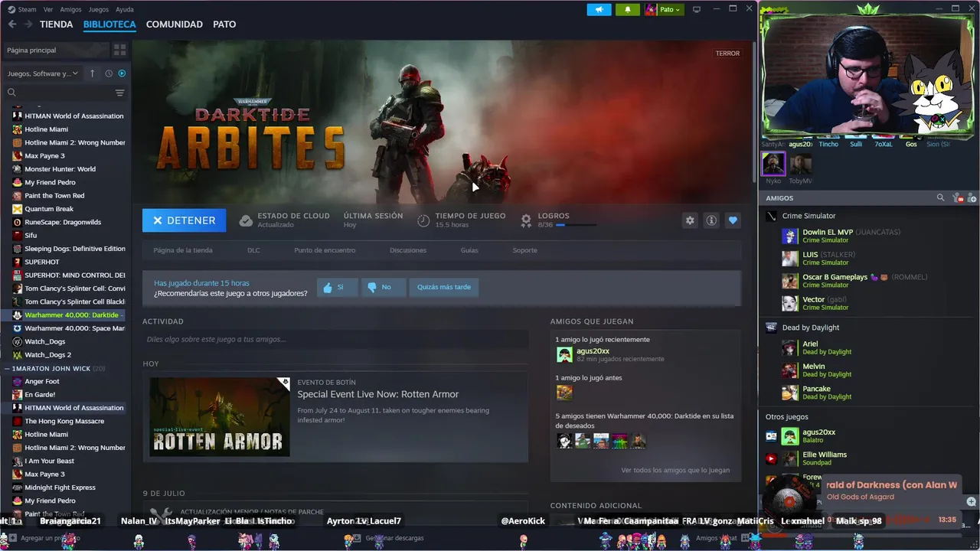980x551 pixels.
Task: Toggle the ready-to-play filter icon
Action: pyautogui.click(x=122, y=73)
